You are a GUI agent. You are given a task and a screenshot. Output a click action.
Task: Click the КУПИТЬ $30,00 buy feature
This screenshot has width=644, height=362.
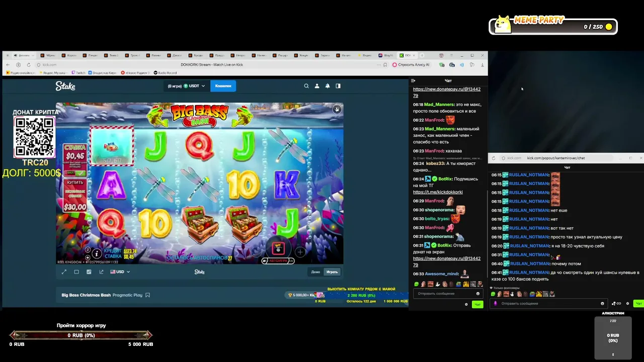tap(75, 195)
